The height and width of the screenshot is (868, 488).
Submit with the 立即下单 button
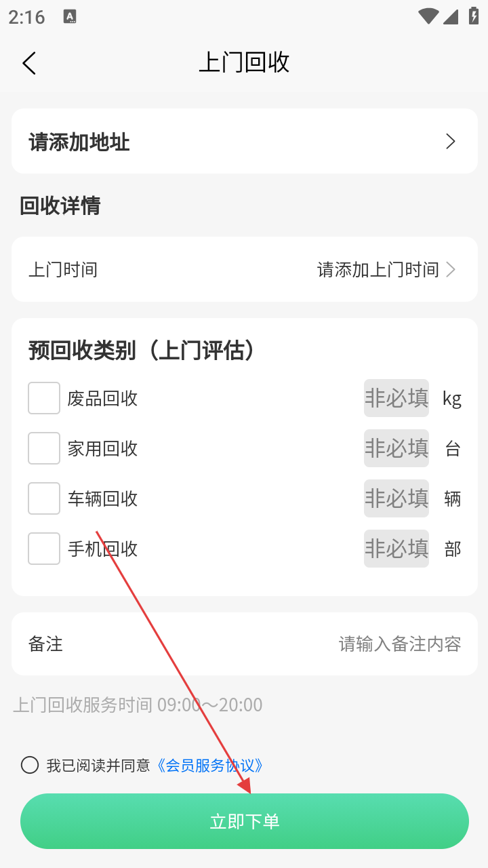[245, 821]
